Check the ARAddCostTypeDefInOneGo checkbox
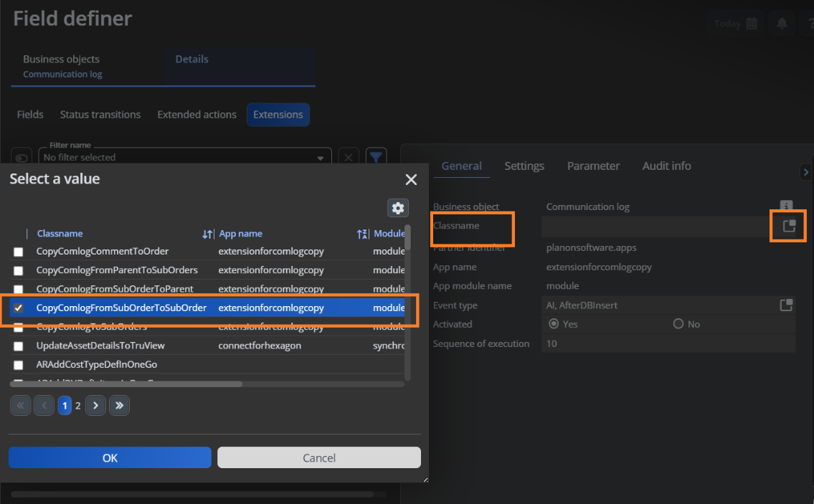 click(x=18, y=365)
